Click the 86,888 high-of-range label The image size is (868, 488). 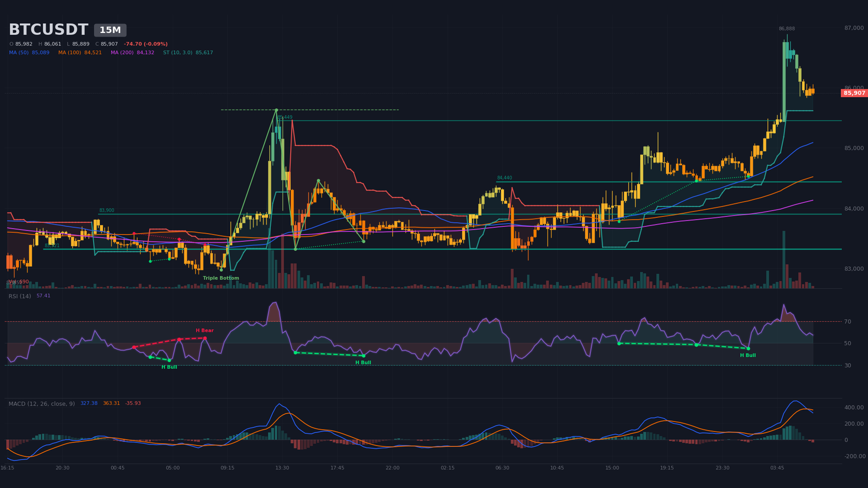[787, 29]
